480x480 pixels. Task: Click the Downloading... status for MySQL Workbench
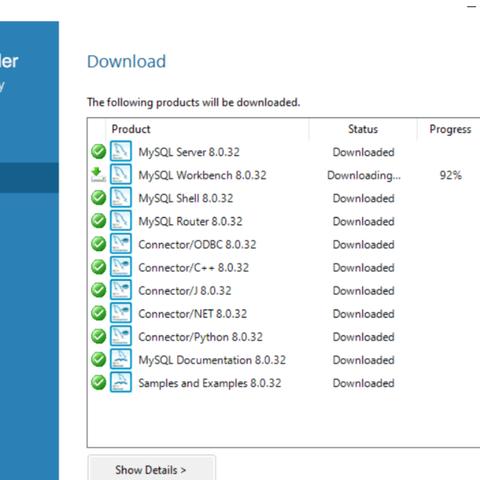click(x=364, y=175)
